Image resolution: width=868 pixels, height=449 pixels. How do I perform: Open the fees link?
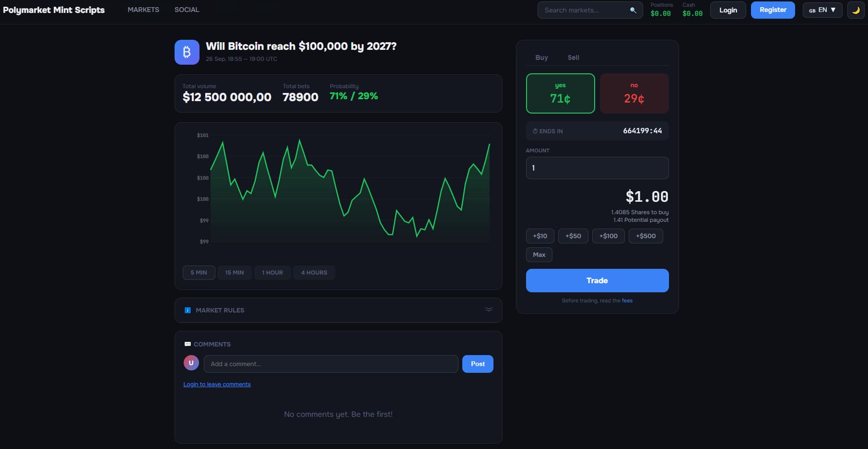click(x=627, y=301)
